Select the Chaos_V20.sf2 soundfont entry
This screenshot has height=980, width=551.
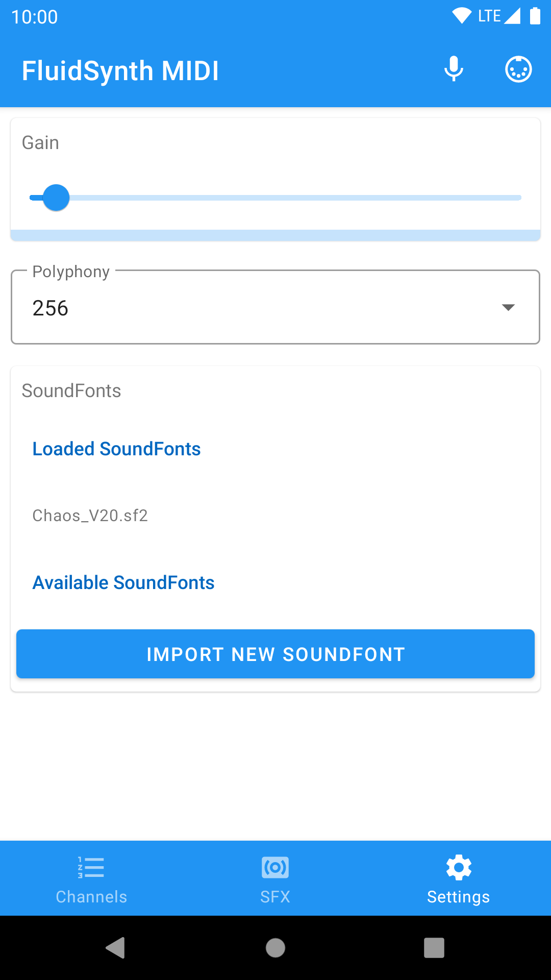pos(90,516)
